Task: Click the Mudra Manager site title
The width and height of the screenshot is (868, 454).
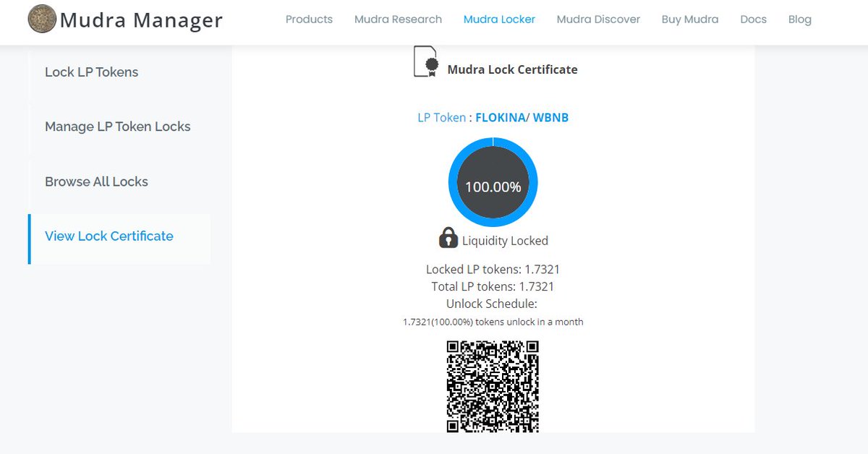Action: [141, 20]
